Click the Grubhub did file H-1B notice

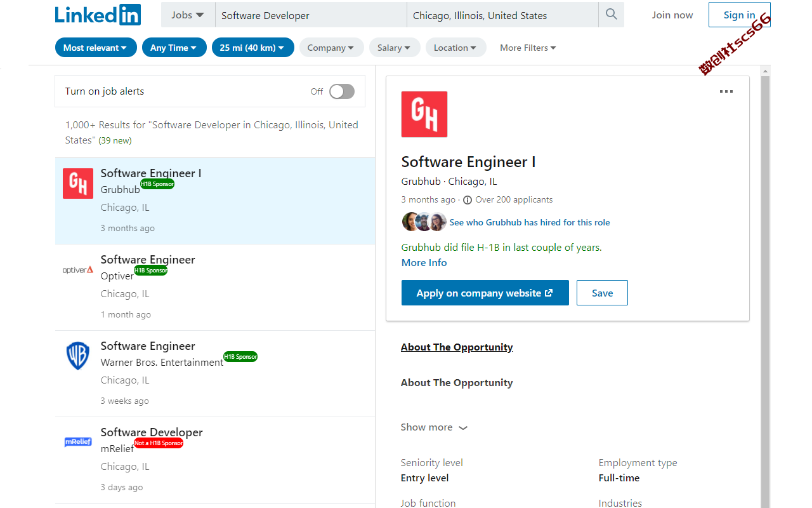[x=502, y=247]
